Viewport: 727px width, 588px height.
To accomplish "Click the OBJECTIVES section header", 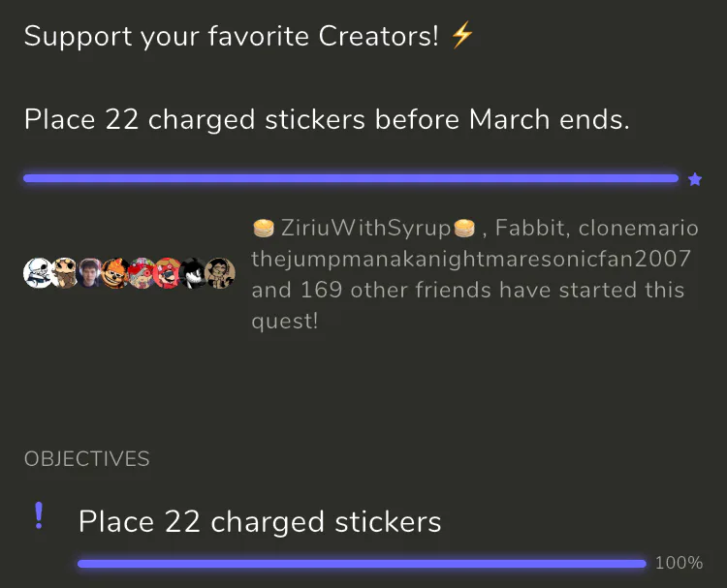I will [x=87, y=459].
